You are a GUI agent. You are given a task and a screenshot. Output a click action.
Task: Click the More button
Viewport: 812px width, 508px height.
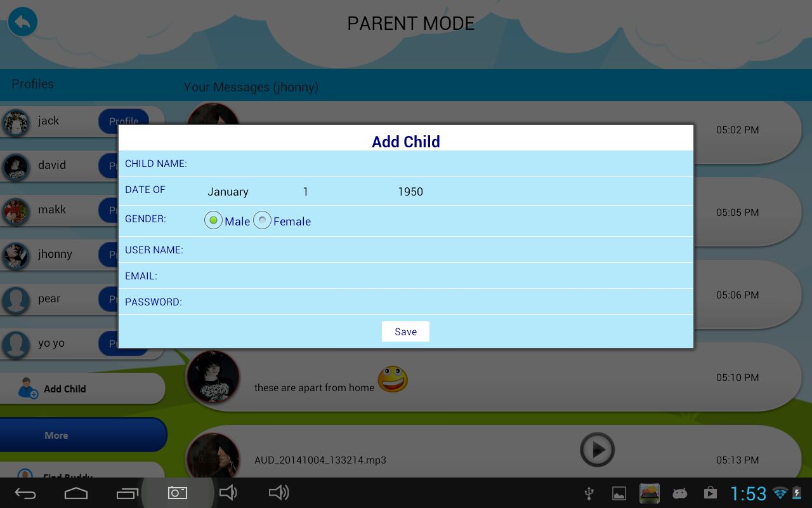[x=82, y=435]
